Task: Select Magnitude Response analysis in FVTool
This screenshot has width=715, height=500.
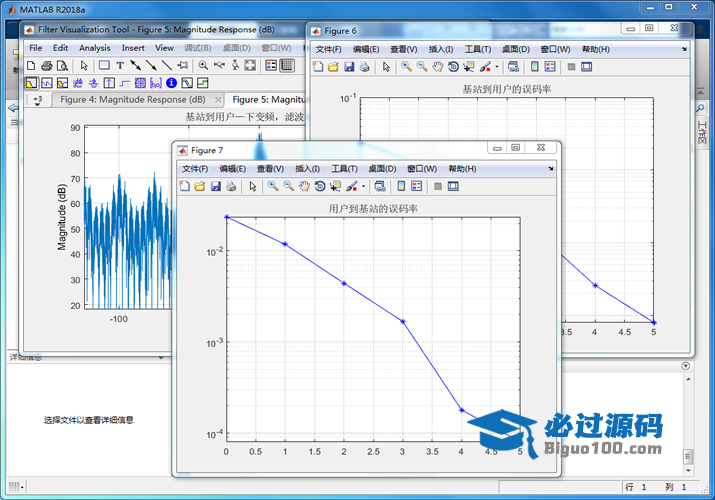Action: pyautogui.click(x=31, y=83)
